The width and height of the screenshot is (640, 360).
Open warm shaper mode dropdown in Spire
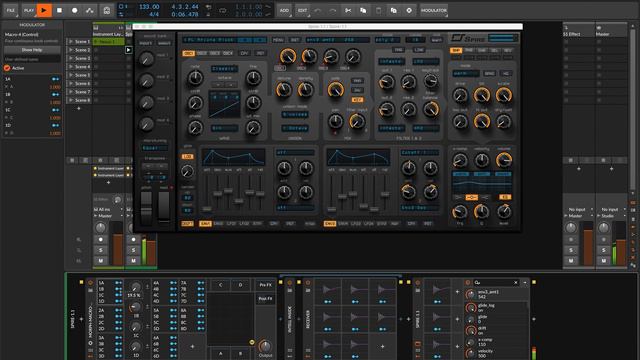pos(466,74)
